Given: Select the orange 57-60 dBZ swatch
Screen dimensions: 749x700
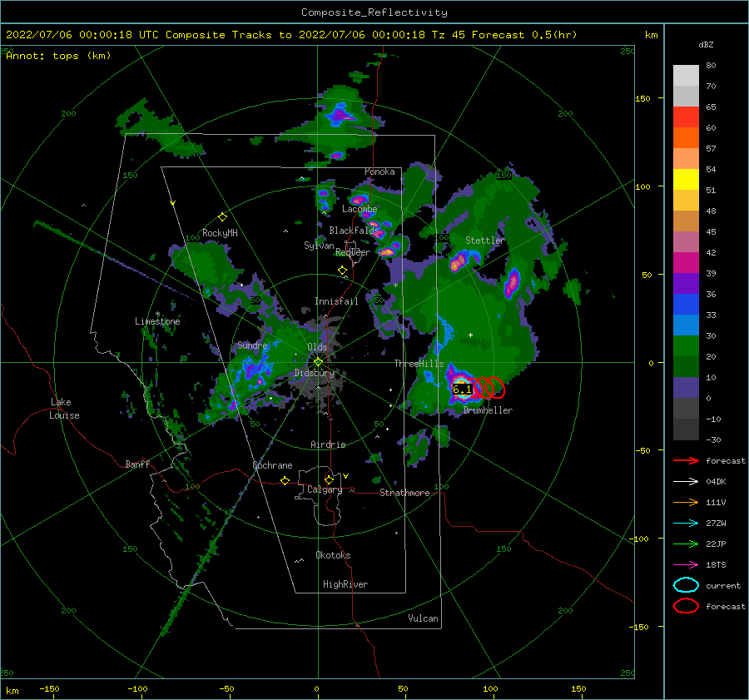Looking at the screenshot, I should pos(686,138).
